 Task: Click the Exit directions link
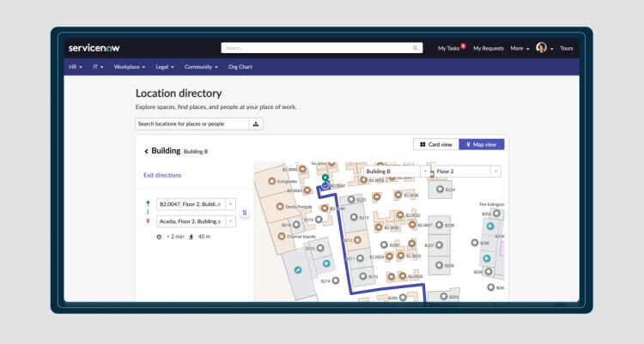pos(162,175)
